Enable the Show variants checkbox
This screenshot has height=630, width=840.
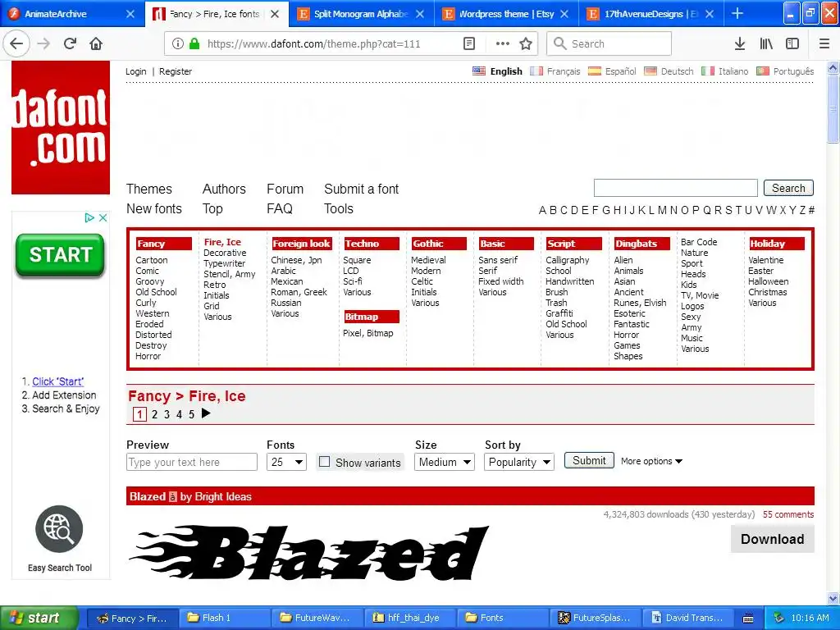(324, 461)
